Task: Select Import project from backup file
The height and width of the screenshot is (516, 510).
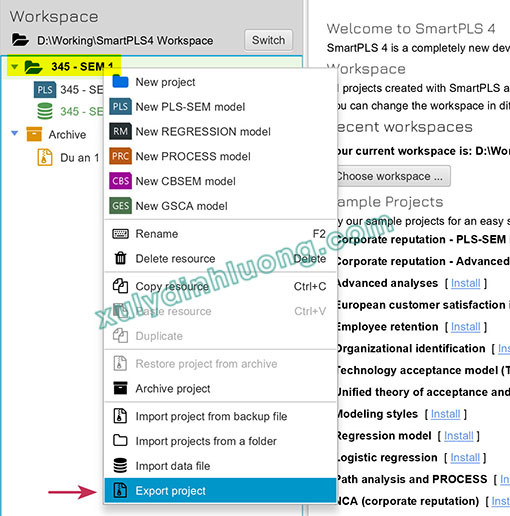Action: tap(220, 416)
